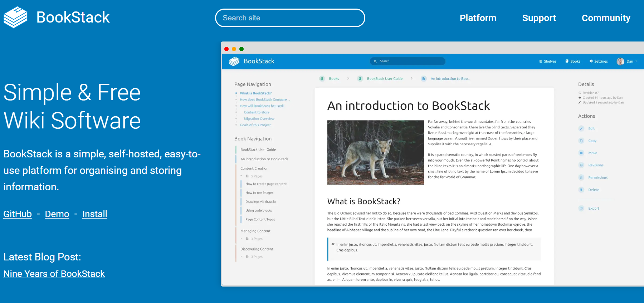Viewport: 644px width, 303px height.
Task: Open the Support menu
Action: pyautogui.click(x=539, y=18)
